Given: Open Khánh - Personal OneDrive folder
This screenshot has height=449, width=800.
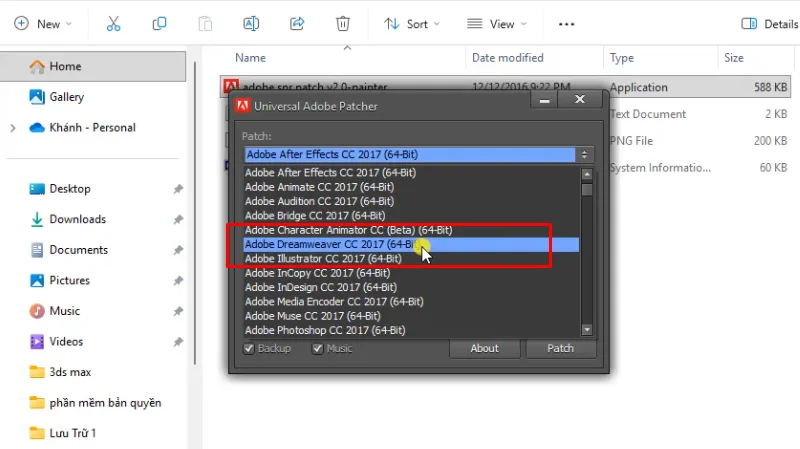Looking at the screenshot, I should pyautogui.click(x=92, y=128).
